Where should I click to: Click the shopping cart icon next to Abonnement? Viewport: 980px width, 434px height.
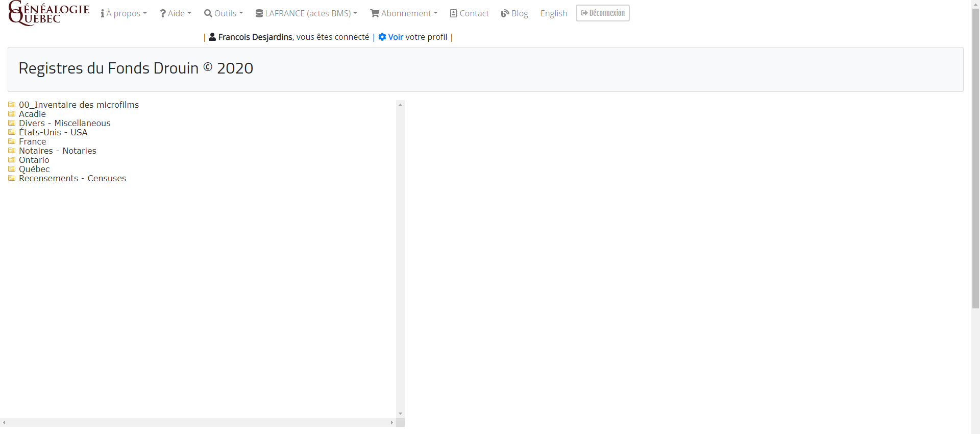[375, 13]
